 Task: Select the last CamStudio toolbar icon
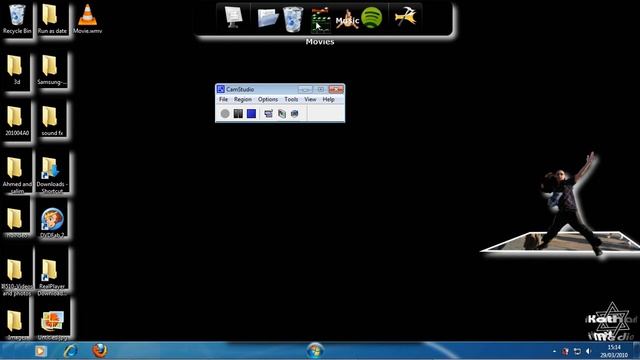tap(295, 113)
